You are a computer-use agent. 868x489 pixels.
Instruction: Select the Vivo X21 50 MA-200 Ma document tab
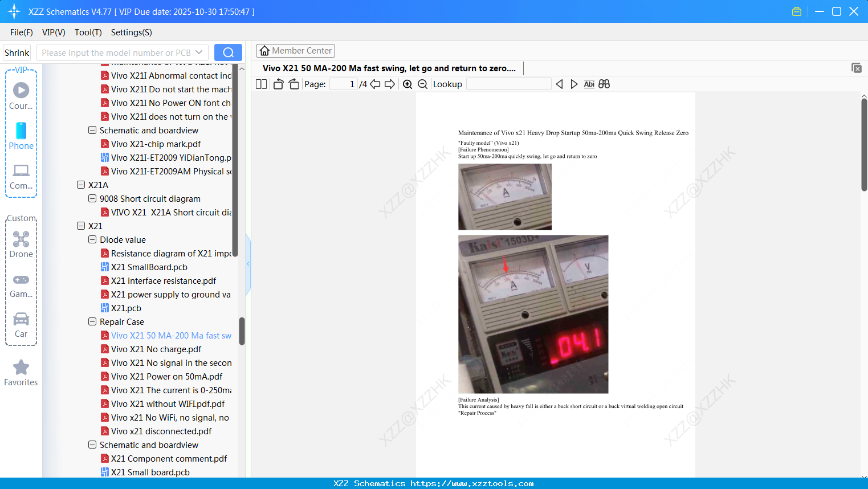[x=389, y=68]
